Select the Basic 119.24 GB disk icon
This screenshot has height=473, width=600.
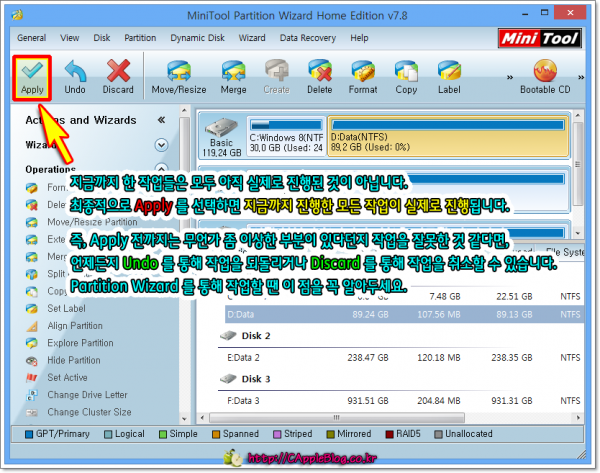click(222, 128)
